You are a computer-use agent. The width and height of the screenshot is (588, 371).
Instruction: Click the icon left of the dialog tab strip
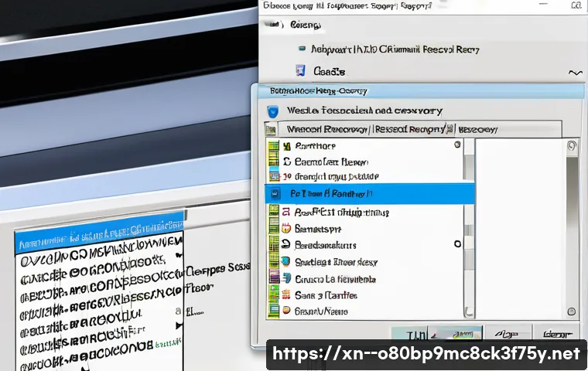click(270, 130)
